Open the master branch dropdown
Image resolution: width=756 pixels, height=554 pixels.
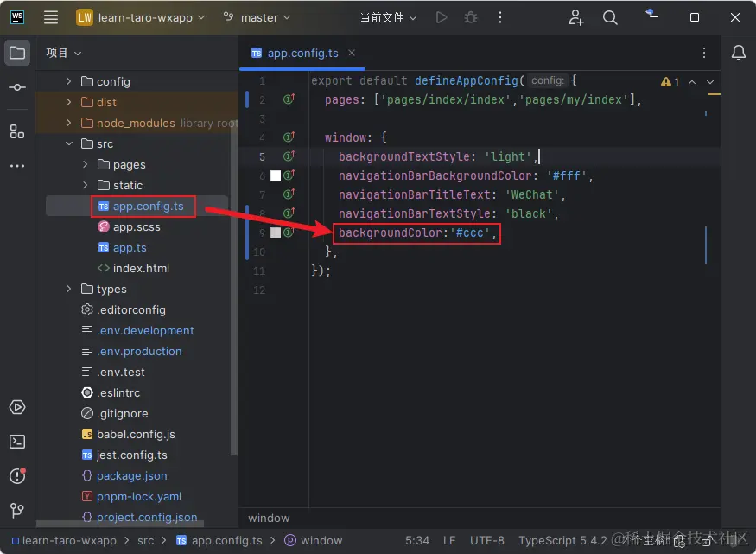point(257,18)
